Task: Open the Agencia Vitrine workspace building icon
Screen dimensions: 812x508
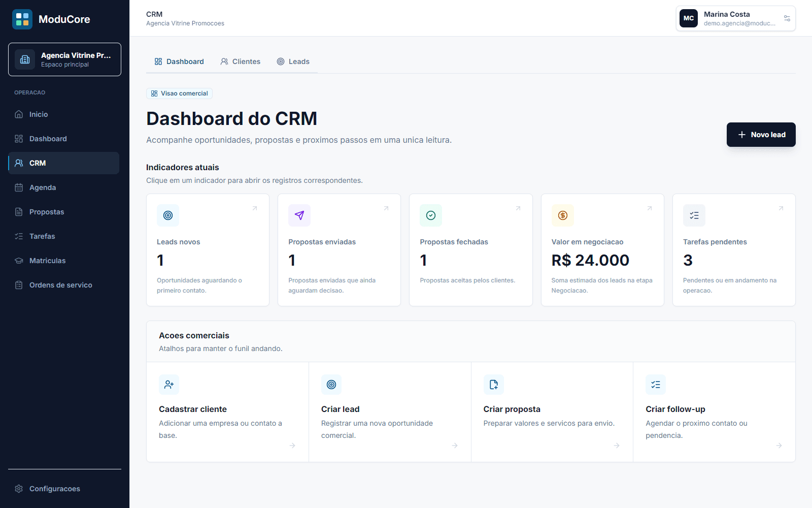Action: coord(25,59)
